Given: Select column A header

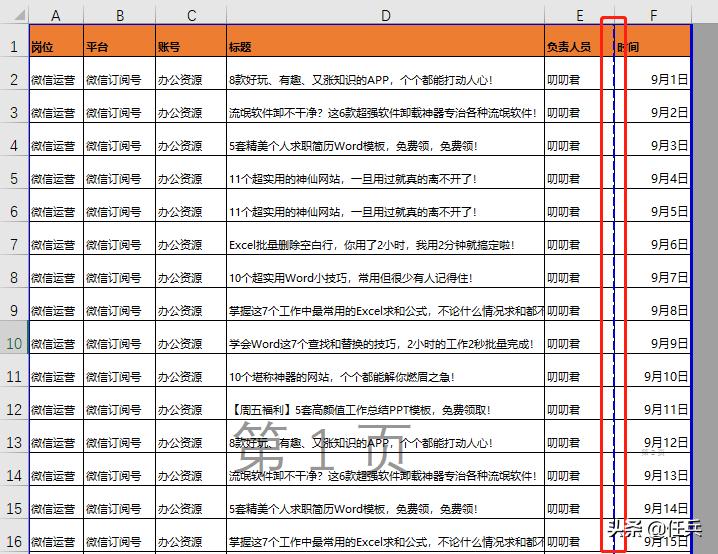Looking at the screenshot, I should pos(56,16).
